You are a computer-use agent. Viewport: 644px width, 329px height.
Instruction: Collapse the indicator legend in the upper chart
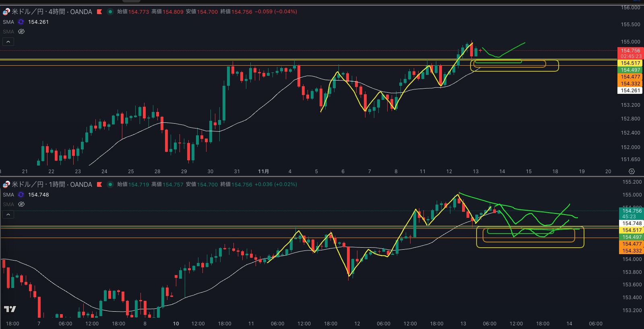8,41
